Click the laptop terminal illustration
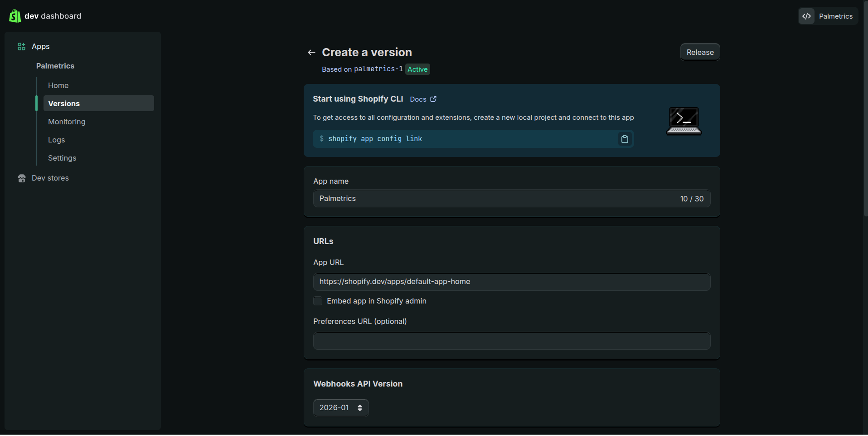868x436 pixels. coord(684,121)
